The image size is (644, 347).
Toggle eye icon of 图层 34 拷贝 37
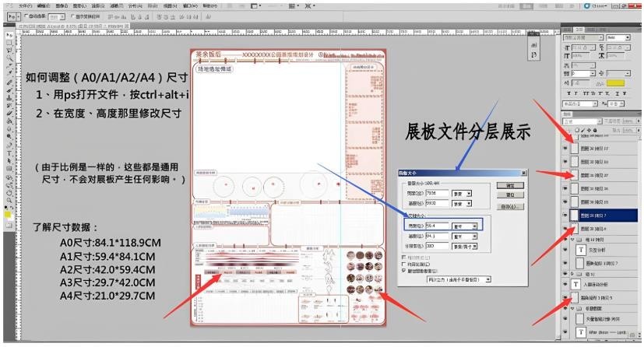pyautogui.click(x=565, y=175)
